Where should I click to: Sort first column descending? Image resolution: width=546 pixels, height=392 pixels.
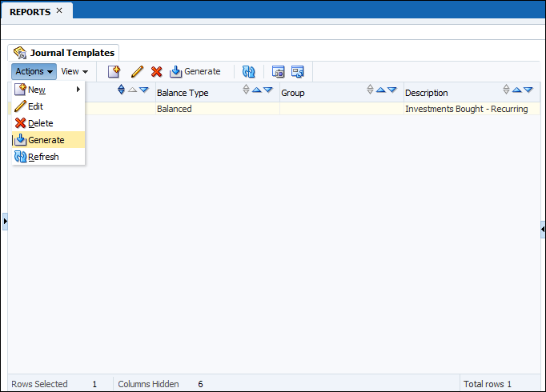pyautogui.click(x=144, y=90)
